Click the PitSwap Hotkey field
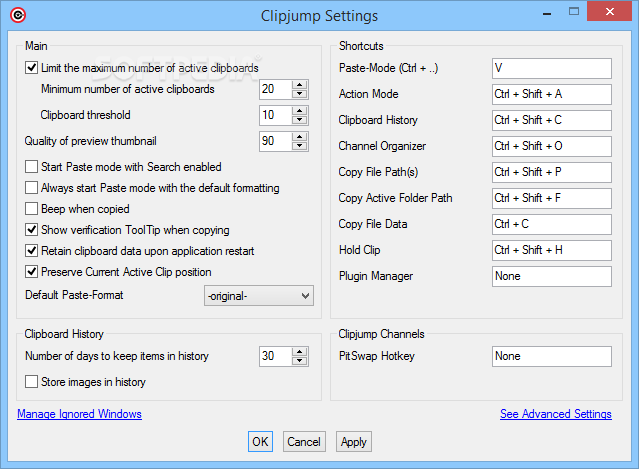This screenshot has height=469, width=639. (x=551, y=356)
